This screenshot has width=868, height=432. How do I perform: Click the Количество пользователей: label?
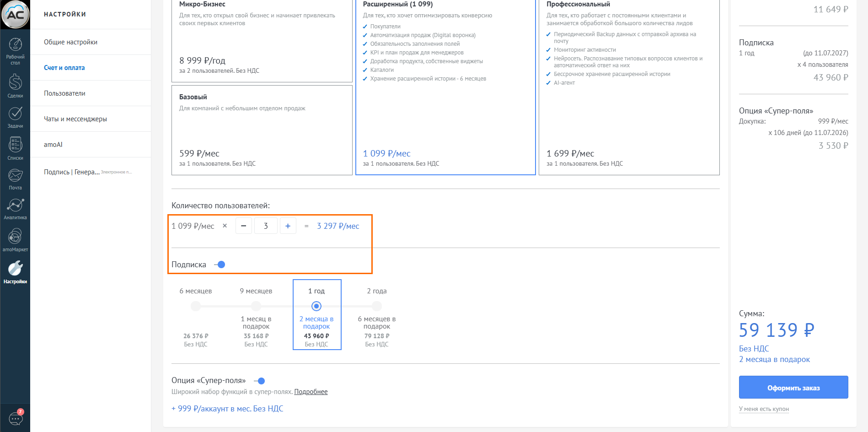[220, 206]
